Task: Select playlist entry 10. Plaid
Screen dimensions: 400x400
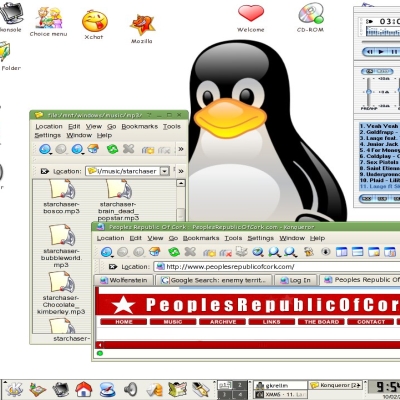Action: pos(380,180)
